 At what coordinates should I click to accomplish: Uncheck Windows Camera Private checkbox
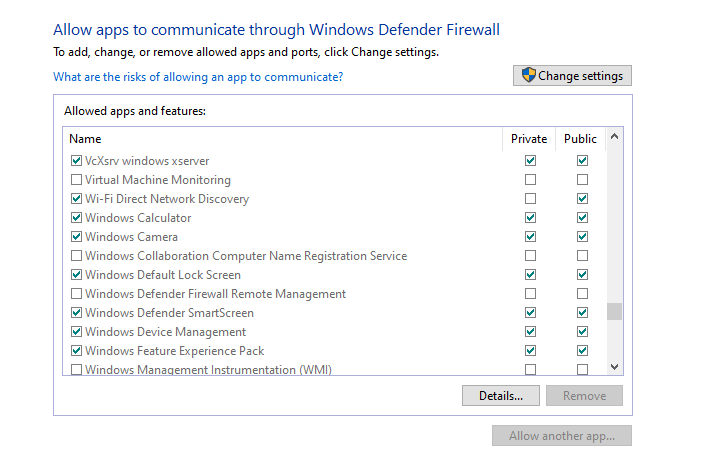(x=530, y=237)
